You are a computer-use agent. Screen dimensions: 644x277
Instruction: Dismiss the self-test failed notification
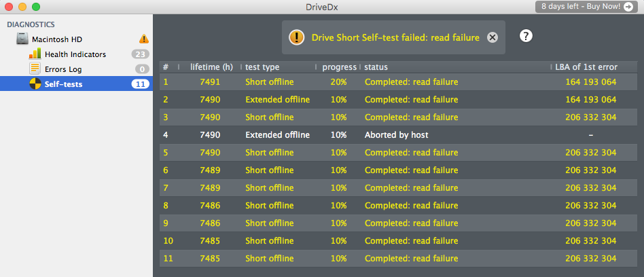[493, 38]
